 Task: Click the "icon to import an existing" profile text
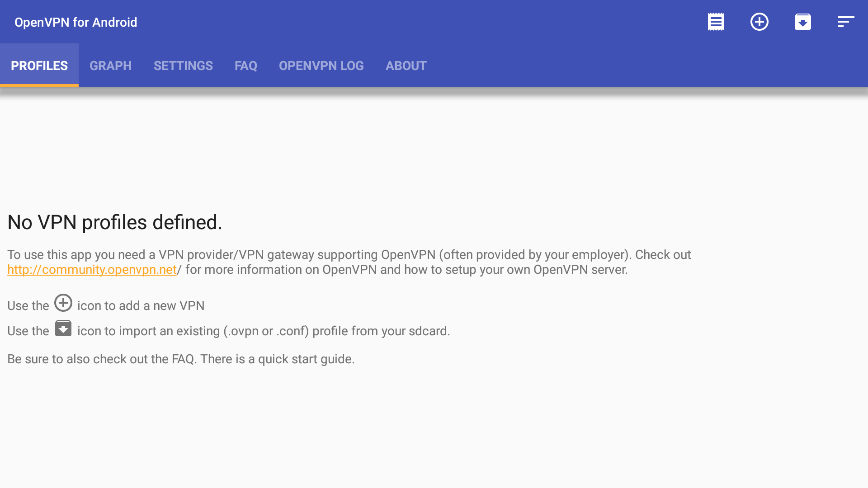click(x=263, y=331)
